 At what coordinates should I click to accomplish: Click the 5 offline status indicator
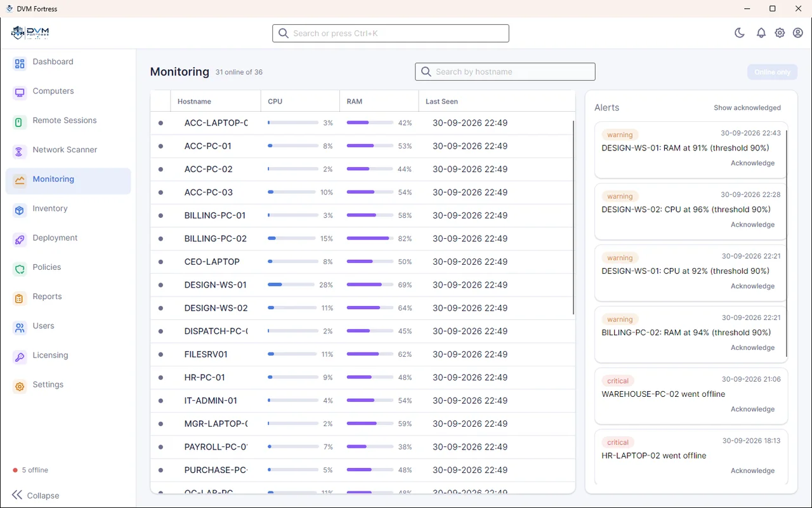point(30,471)
